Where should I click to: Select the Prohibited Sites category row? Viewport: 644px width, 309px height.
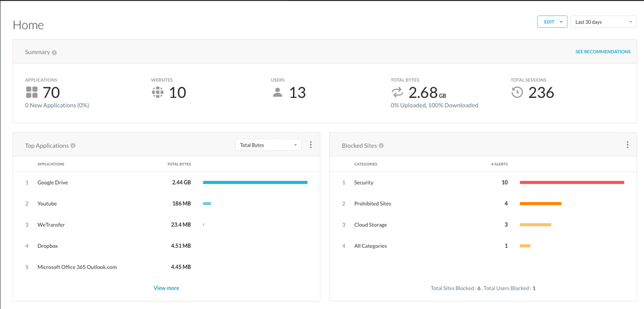(x=372, y=204)
